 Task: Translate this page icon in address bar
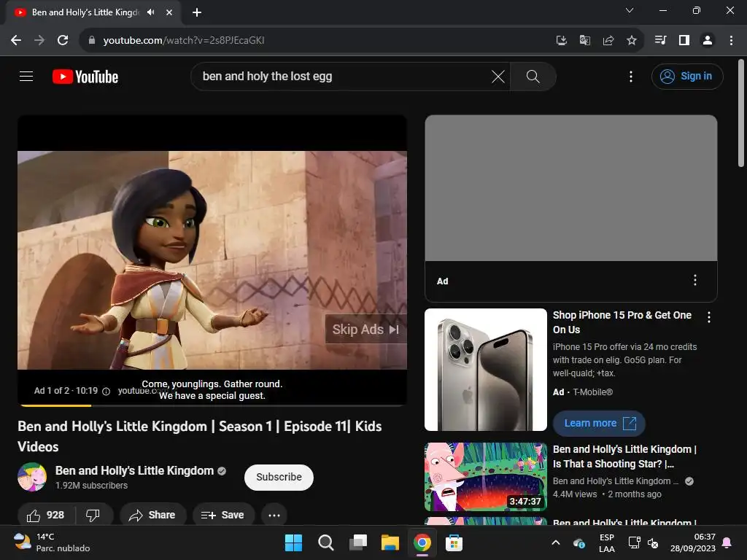coord(584,41)
